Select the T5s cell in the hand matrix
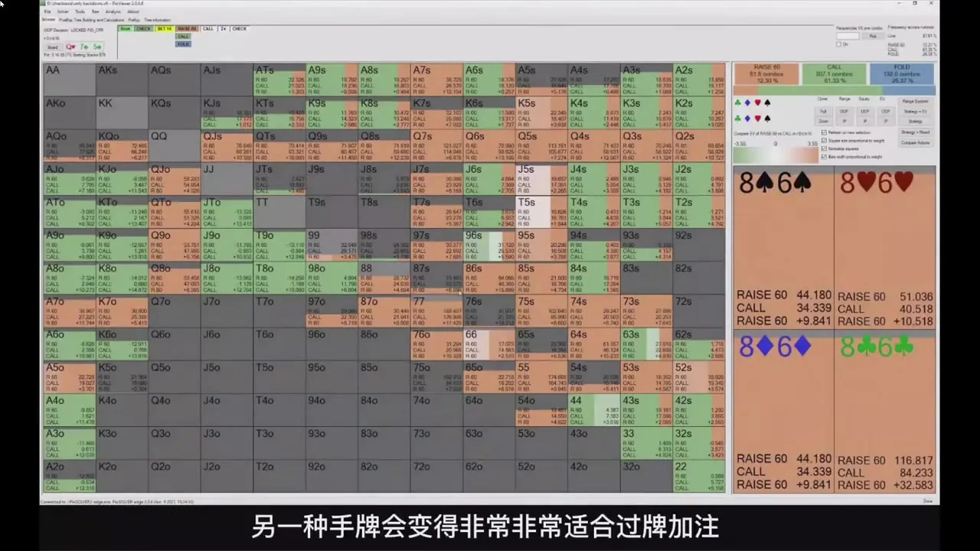The image size is (980, 551). (541, 212)
